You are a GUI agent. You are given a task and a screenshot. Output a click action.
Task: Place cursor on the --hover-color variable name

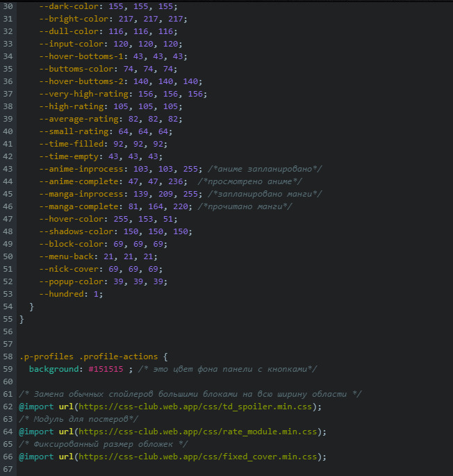point(72,219)
